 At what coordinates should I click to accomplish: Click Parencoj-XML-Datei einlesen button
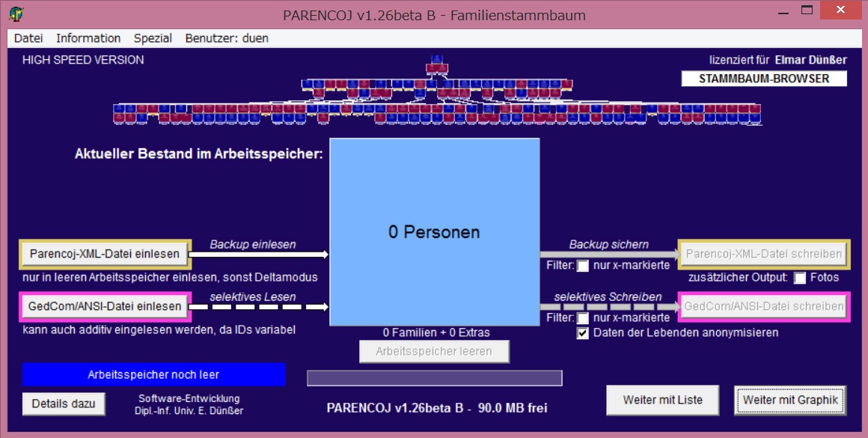(105, 254)
